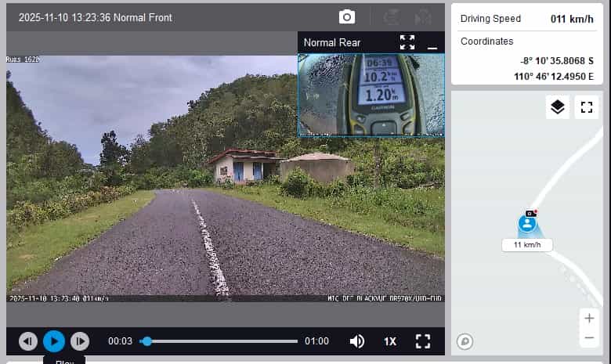Image resolution: width=611 pixels, height=364 pixels.
Task: Step forward to the next frame
Action: tap(80, 341)
